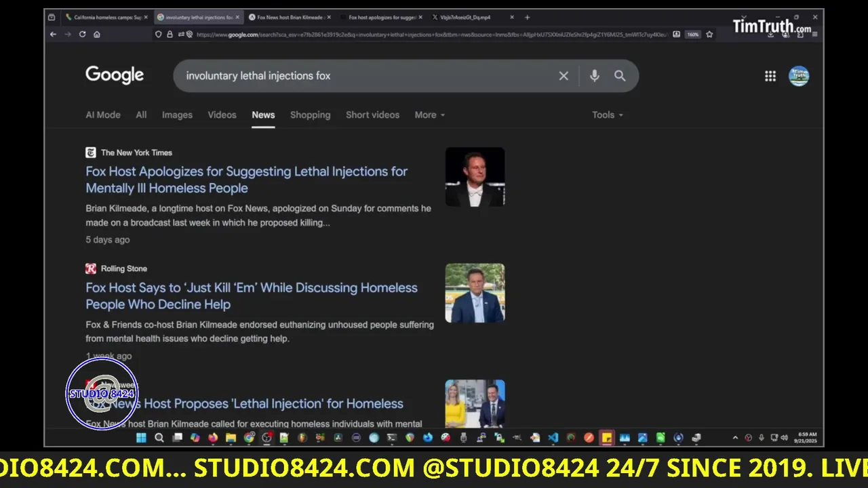
Task: Click The New York Times source name
Action: coord(136,152)
